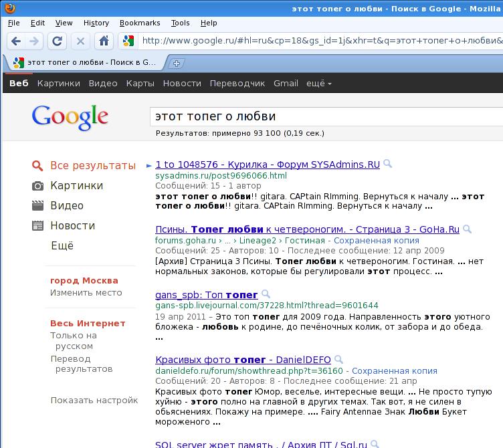Open 'Красивых фото топег - DanielDEFO' link
The height and width of the screenshot is (448, 503).
(x=243, y=360)
